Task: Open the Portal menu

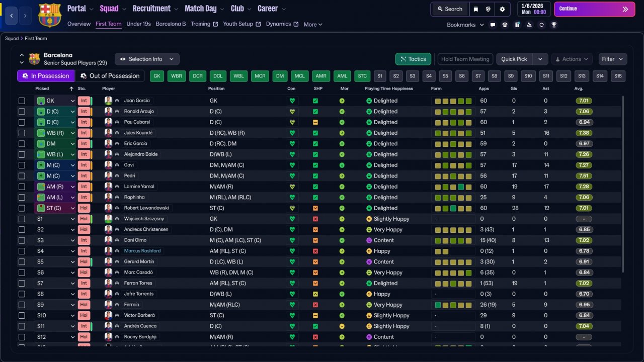Action: (80, 9)
